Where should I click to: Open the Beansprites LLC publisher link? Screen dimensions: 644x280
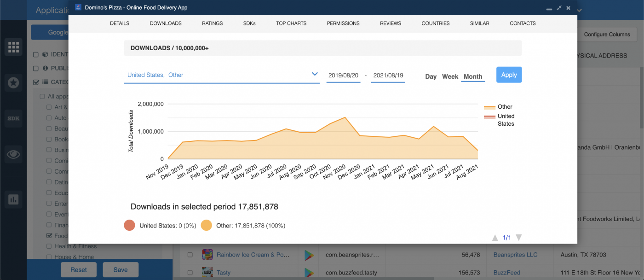click(x=516, y=255)
